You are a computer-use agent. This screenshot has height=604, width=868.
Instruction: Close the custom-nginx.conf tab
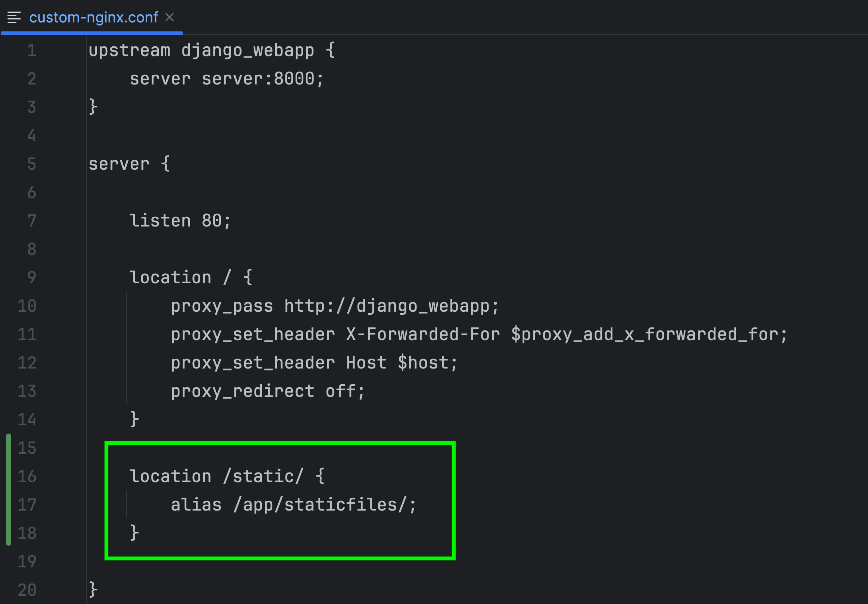pyautogui.click(x=169, y=18)
